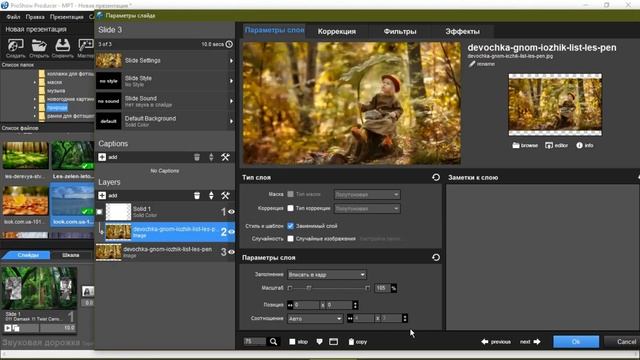Click Slide 1 transition squares icon

click(x=16, y=328)
